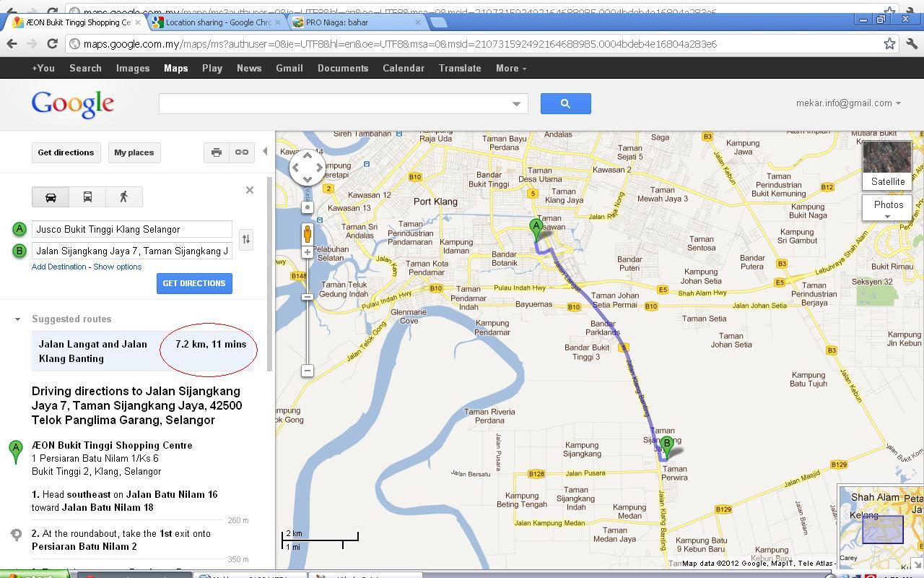Pan map left arrow
Screen dimensions: 924x578
[296, 168]
